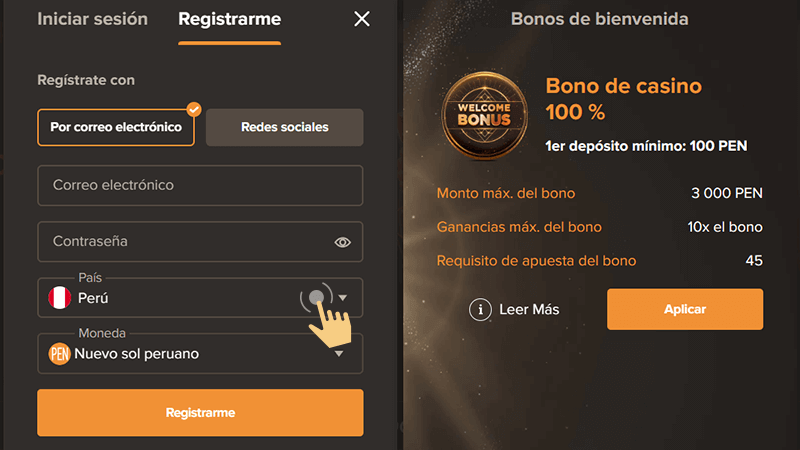Open the Perú country selector
The width and height of the screenshot is (800, 450).
pyautogui.click(x=180, y=298)
